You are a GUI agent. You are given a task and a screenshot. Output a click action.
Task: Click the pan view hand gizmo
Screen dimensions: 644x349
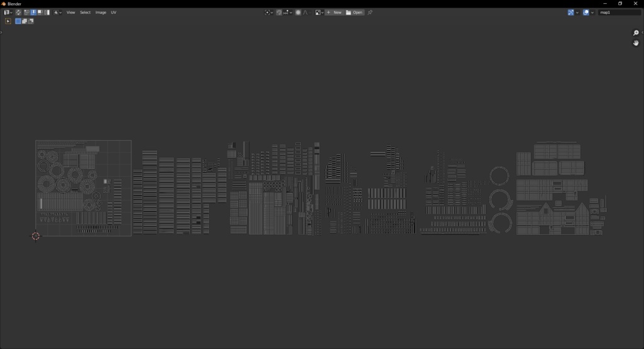[x=636, y=43]
